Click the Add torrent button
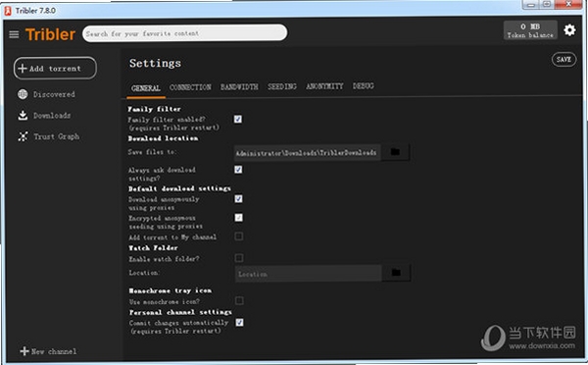 [x=55, y=68]
